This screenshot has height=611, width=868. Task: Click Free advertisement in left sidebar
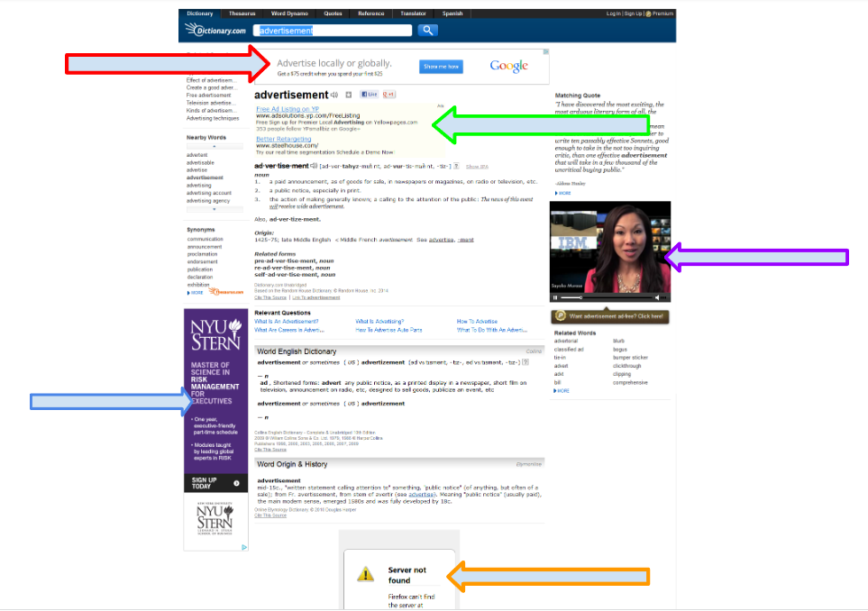coord(209,96)
